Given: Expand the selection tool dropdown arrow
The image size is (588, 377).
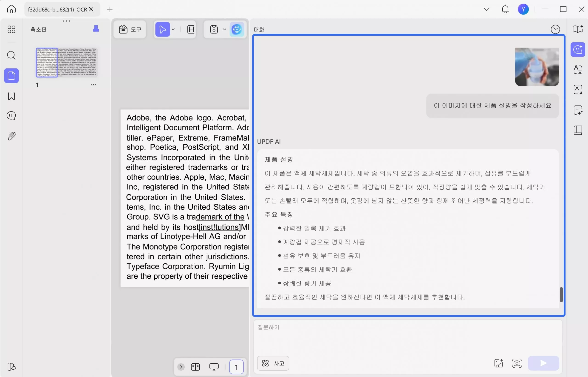Looking at the screenshot, I should (173, 29).
